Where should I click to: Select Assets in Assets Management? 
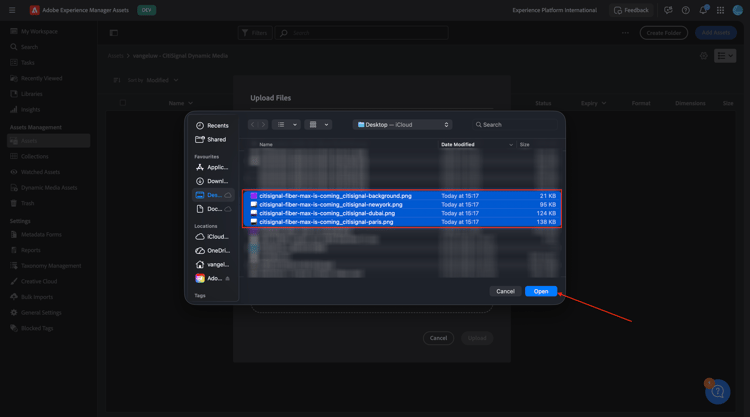[48, 141]
